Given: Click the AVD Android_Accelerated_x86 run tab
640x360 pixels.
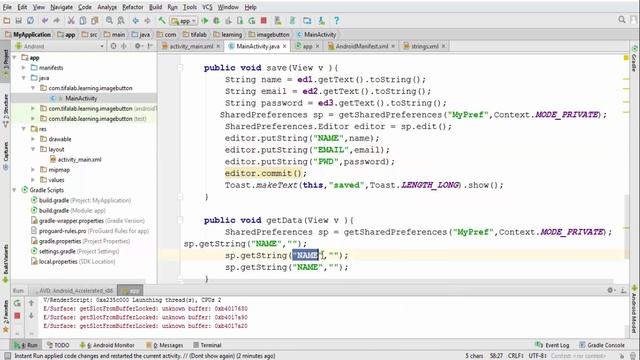Looking at the screenshot, I should (73, 291).
